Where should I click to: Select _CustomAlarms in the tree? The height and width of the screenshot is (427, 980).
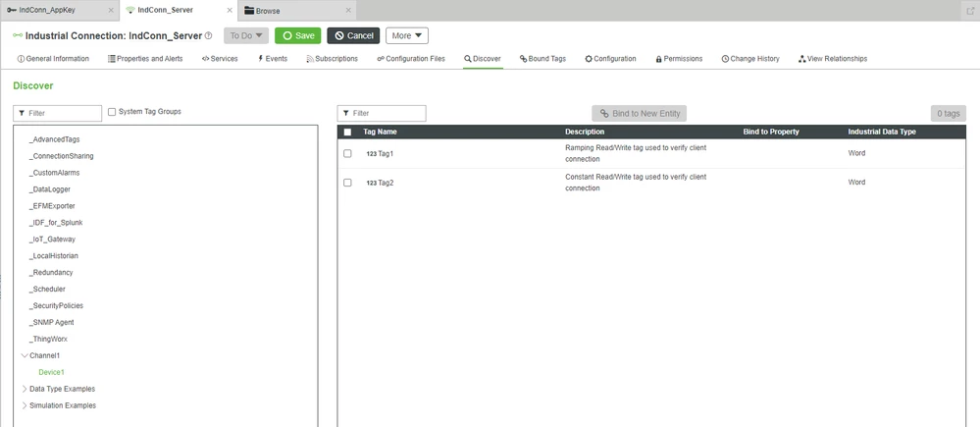[54, 173]
